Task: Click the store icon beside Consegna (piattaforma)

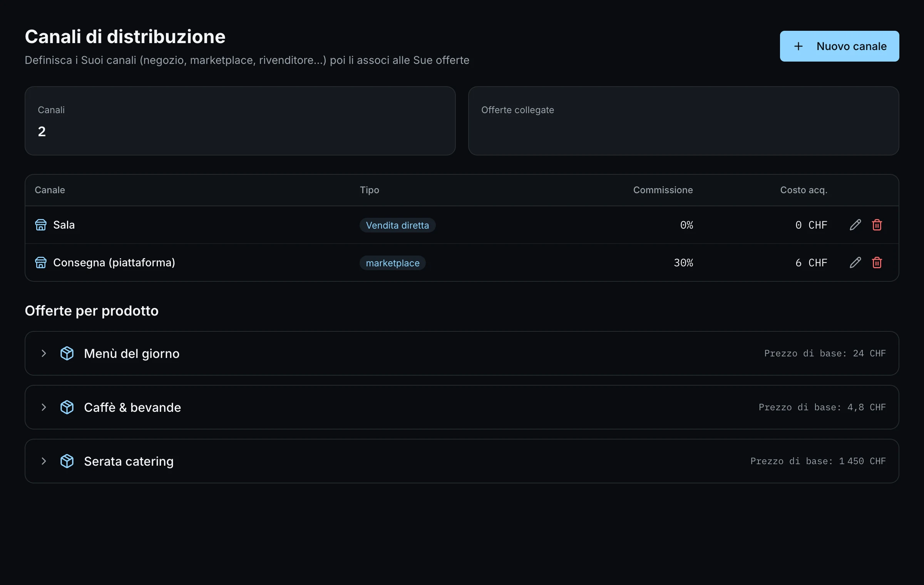Action: tap(41, 262)
